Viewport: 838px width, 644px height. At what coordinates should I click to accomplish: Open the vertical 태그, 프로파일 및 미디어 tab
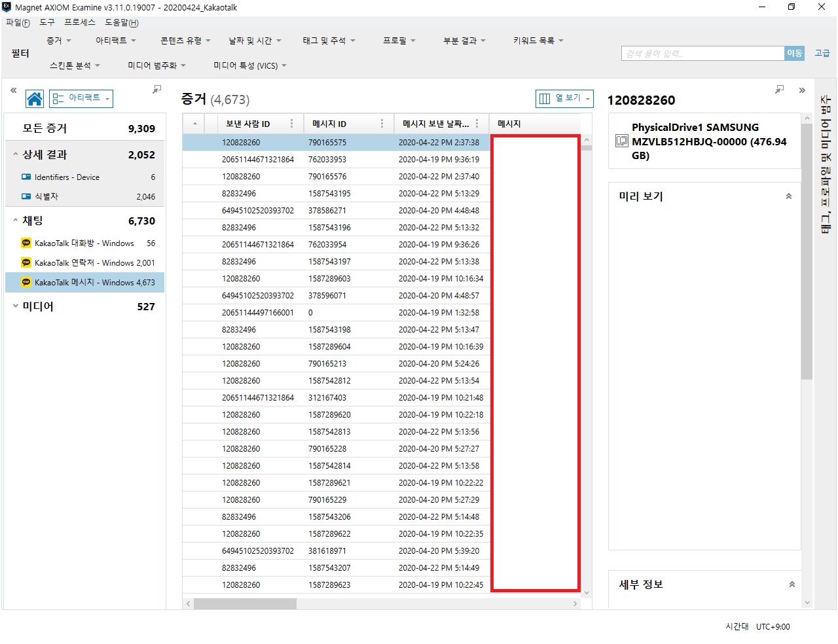pos(826,164)
